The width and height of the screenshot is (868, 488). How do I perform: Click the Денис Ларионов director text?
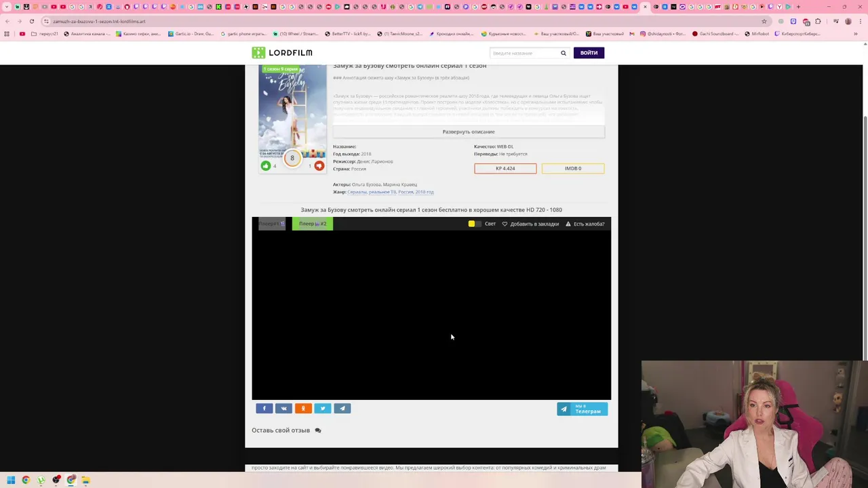tap(375, 161)
